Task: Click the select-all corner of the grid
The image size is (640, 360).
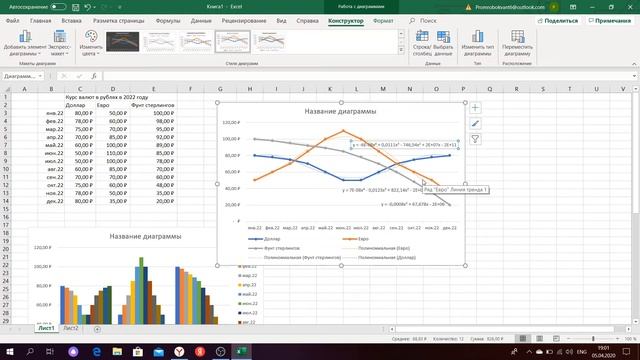Action: coord(6,89)
